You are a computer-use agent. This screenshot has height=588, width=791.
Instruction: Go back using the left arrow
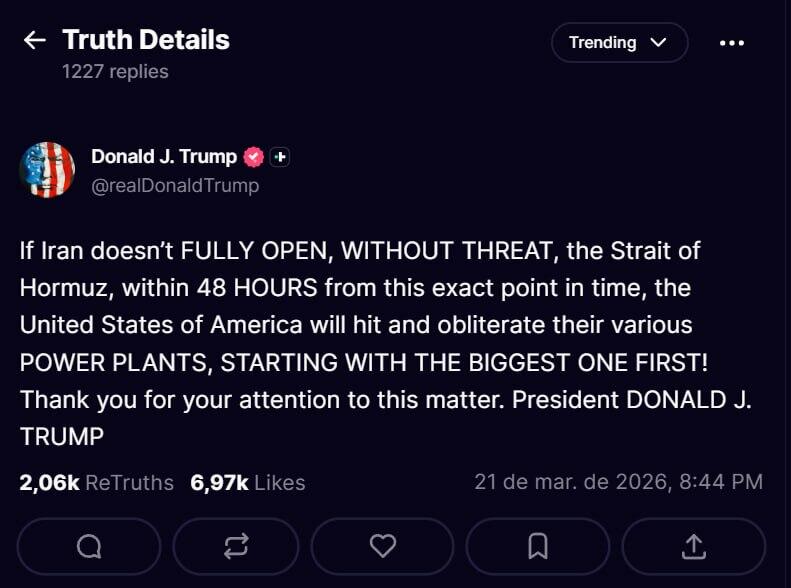35,40
